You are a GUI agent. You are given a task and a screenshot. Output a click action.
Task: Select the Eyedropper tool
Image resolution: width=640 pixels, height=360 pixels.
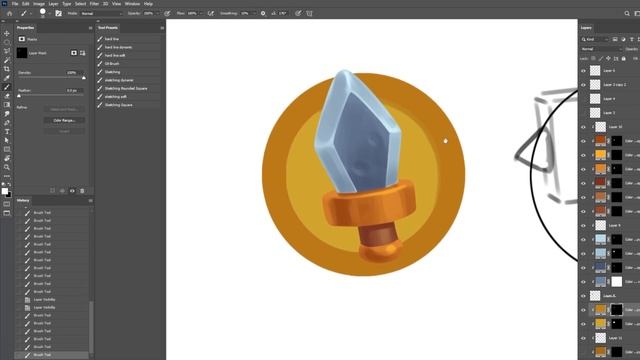click(7, 78)
